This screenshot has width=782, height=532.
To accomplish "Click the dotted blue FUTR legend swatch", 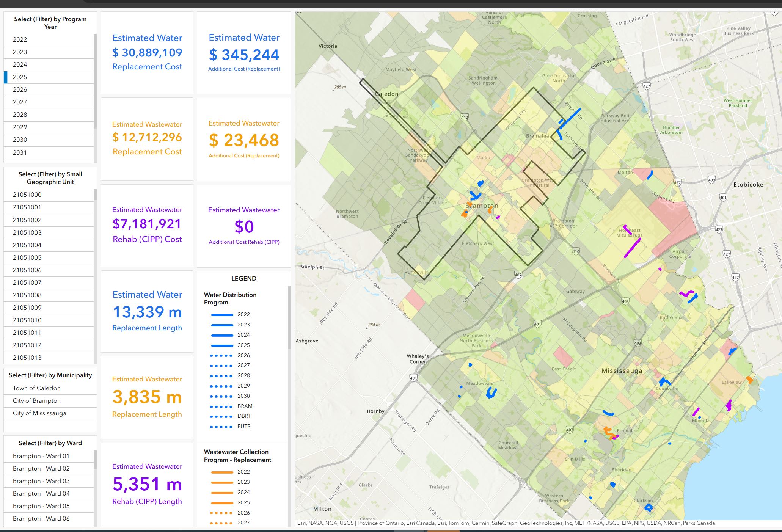I will 222,427.
